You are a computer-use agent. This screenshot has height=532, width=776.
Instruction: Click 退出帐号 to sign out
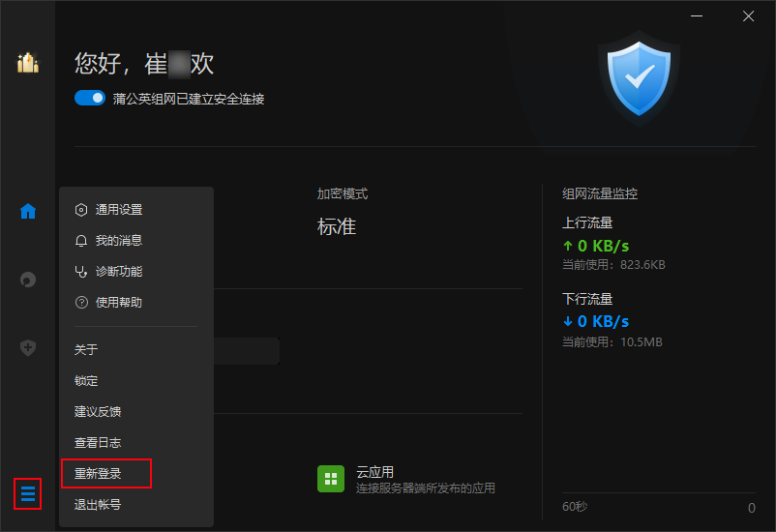click(x=98, y=505)
